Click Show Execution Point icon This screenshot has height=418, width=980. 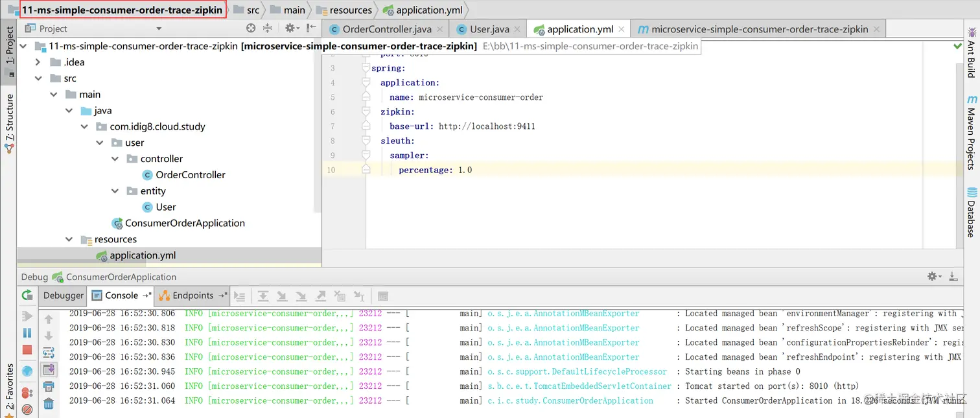[240, 296]
